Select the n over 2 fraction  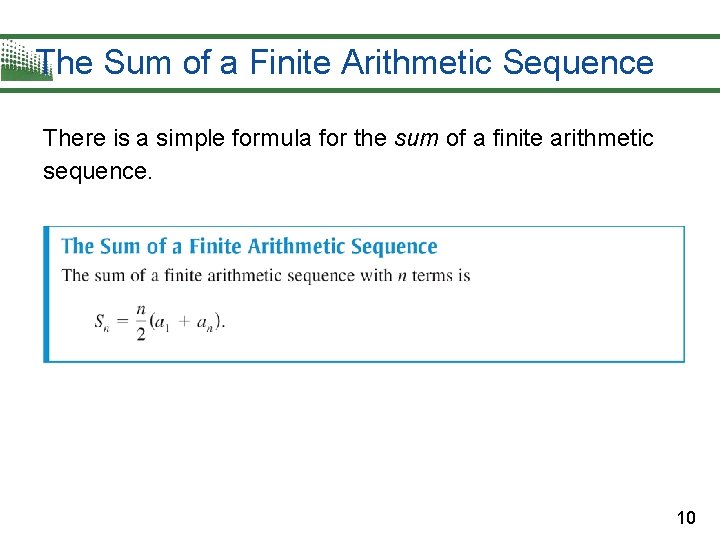(x=141, y=321)
